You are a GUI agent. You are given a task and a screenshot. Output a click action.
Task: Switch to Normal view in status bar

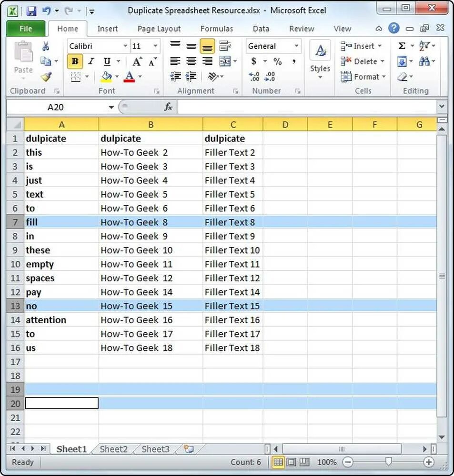coord(278,462)
